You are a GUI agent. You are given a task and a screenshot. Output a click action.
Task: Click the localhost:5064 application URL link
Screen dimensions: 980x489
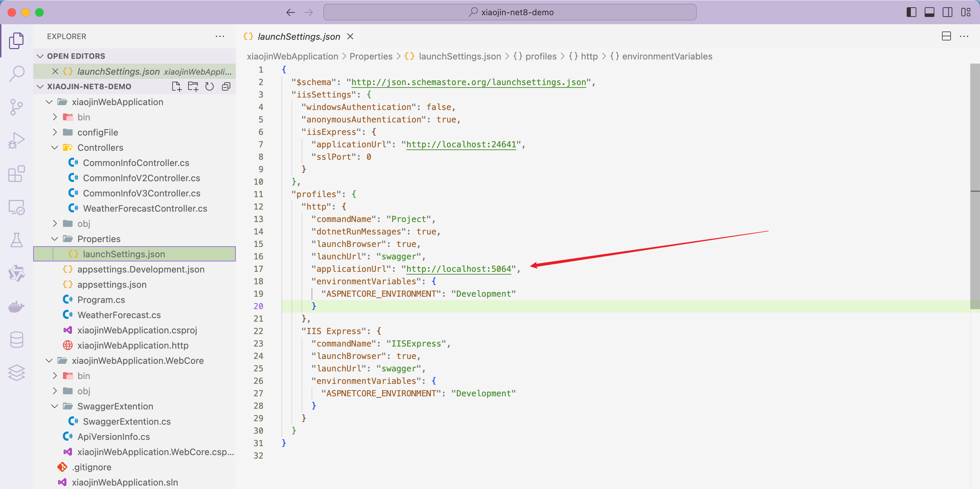coord(459,269)
